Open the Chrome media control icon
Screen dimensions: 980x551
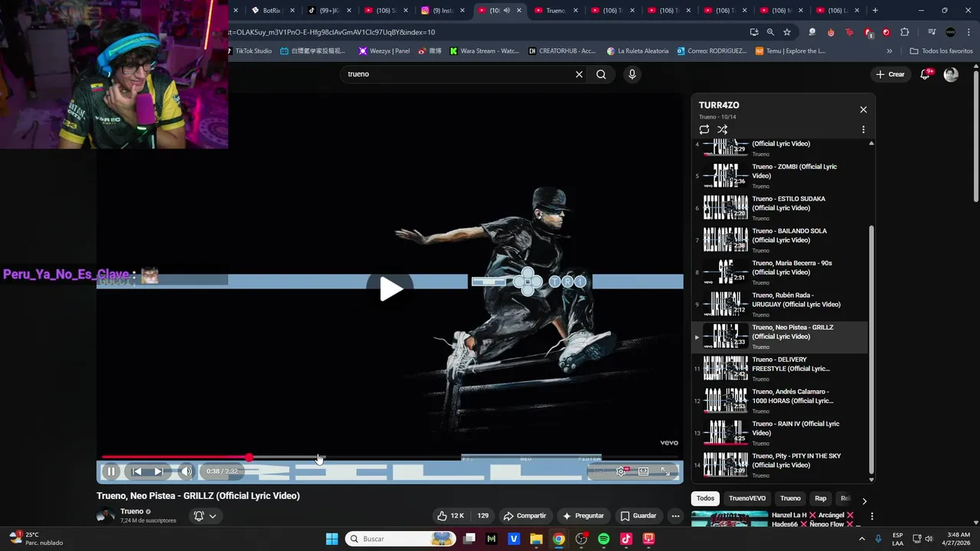932,32
